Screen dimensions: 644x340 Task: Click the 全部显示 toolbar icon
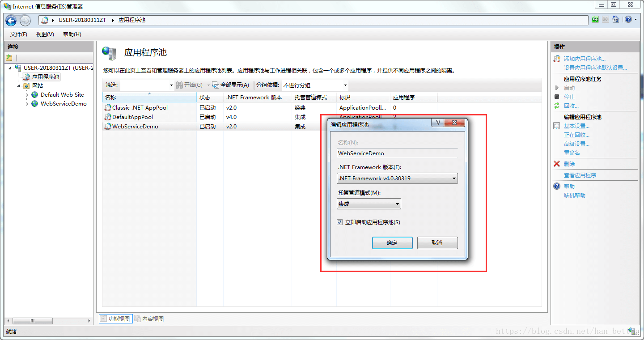pos(215,85)
